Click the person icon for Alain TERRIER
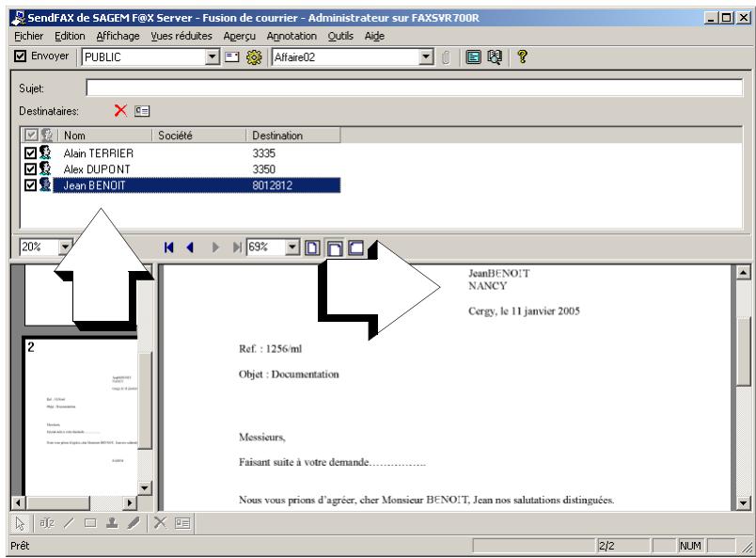 [x=45, y=152]
